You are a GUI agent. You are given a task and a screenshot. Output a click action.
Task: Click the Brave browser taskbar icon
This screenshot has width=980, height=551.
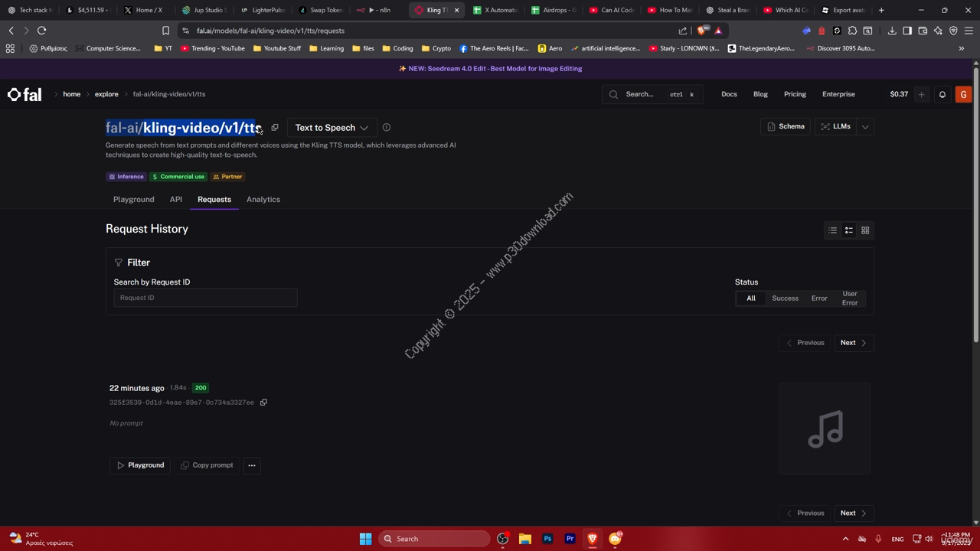tap(592, 539)
